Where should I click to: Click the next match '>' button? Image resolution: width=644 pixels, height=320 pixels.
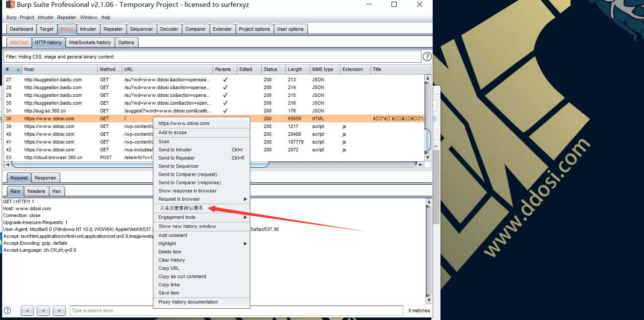[x=59, y=310]
